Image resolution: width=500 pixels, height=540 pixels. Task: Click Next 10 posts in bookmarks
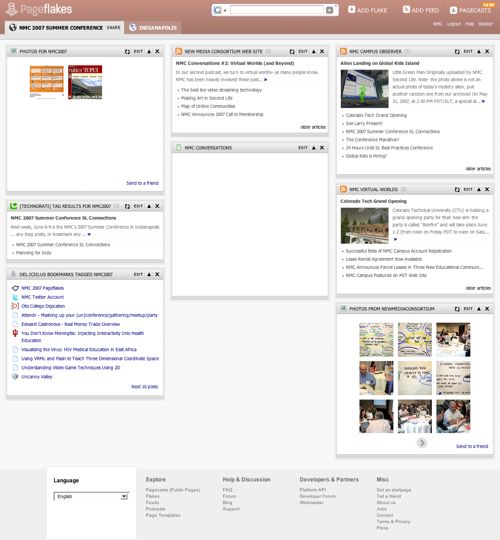pos(144,386)
